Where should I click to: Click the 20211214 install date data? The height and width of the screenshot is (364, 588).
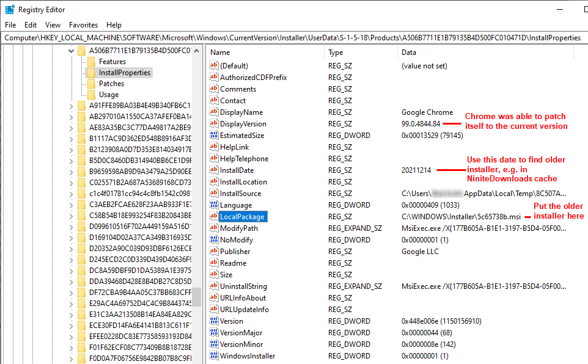(x=416, y=170)
